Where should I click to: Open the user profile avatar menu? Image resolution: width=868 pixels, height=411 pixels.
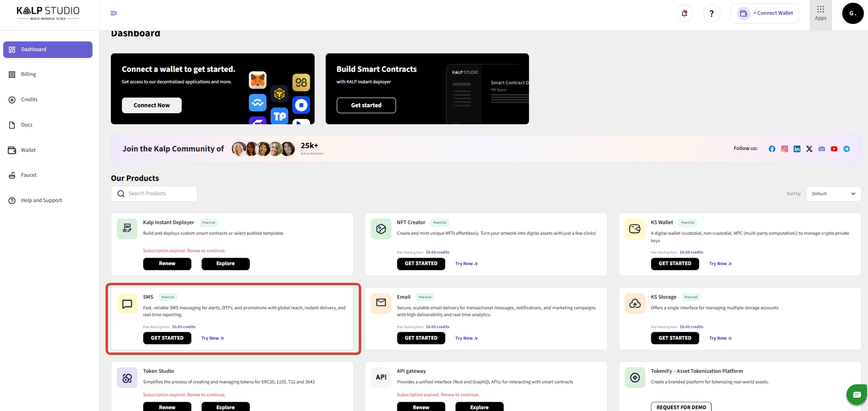[x=852, y=13]
